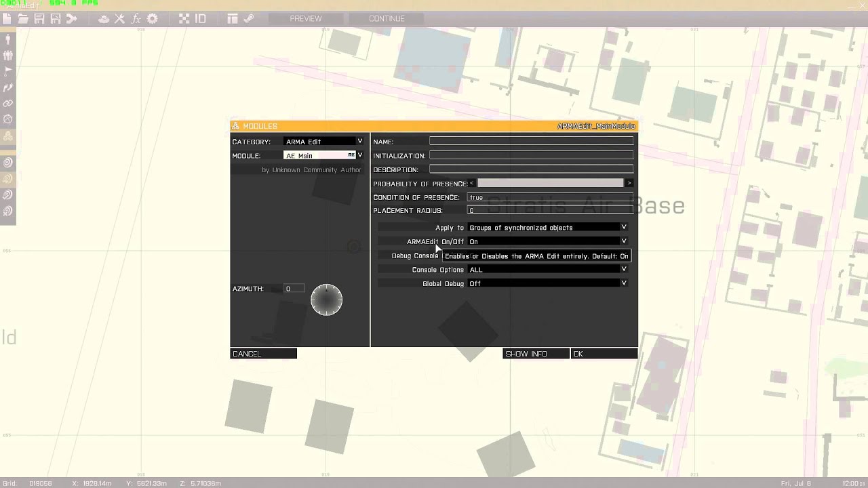
Task: Expand the Console Options dropdown arrow
Action: [x=624, y=270]
